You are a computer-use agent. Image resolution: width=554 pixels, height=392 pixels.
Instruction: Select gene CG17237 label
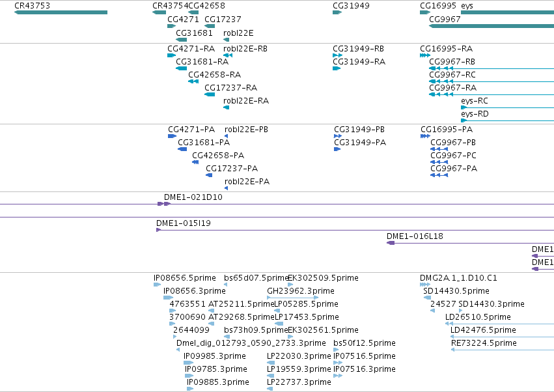click(223, 19)
